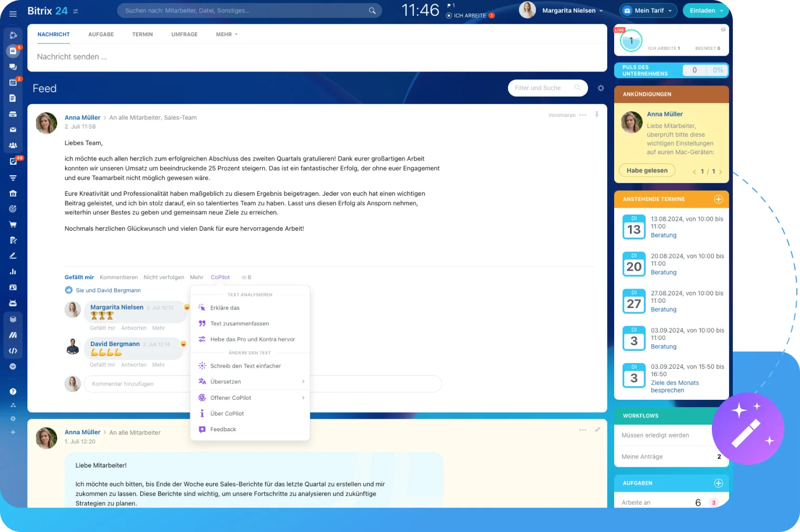Open the Ziele des Monats besprechen event
This screenshot has width=800, height=532.
point(675,387)
